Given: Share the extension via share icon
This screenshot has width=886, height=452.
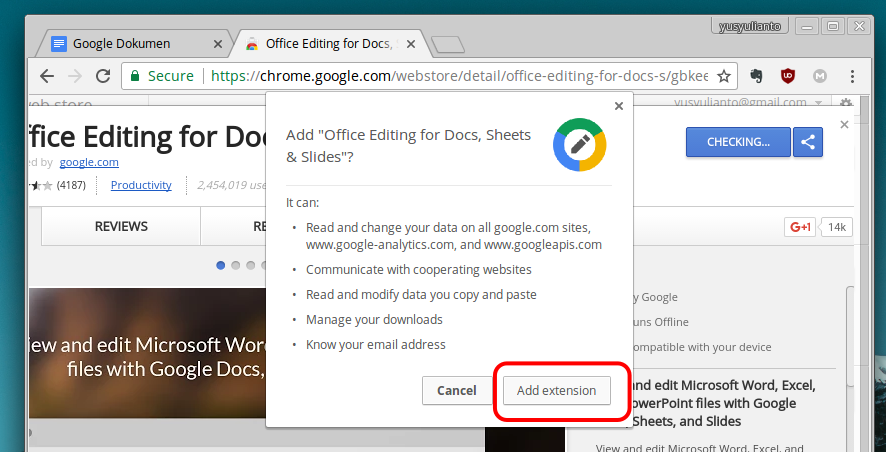Looking at the screenshot, I should click(807, 142).
